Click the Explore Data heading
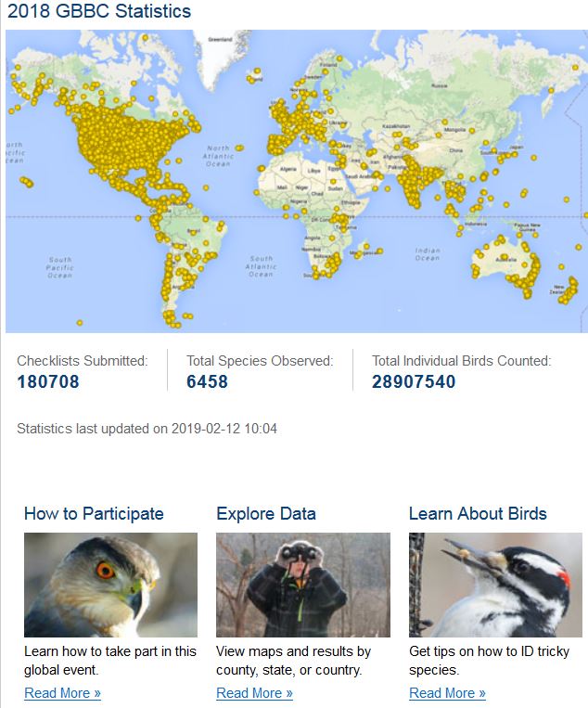 point(266,513)
